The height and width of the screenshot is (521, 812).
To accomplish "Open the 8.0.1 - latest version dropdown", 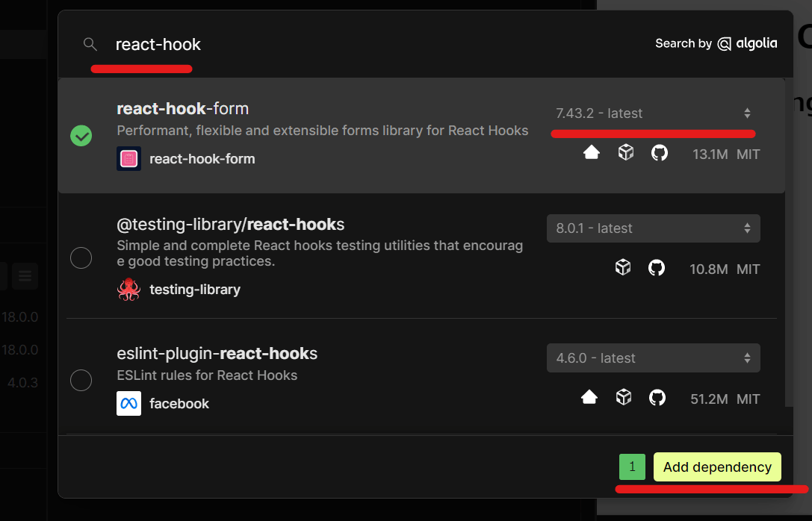I will (x=654, y=228).
